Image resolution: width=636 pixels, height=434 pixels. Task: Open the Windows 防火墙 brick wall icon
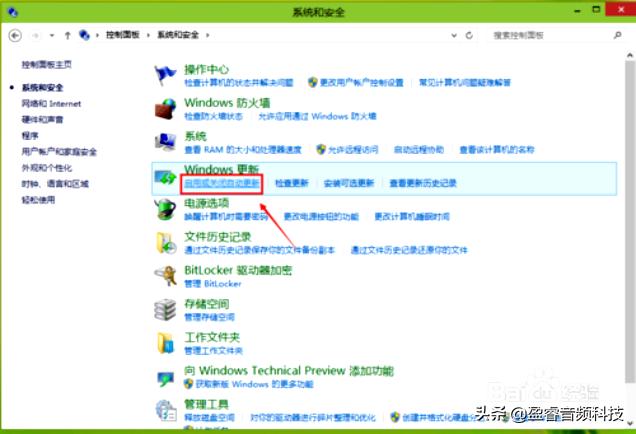point(165,109)
